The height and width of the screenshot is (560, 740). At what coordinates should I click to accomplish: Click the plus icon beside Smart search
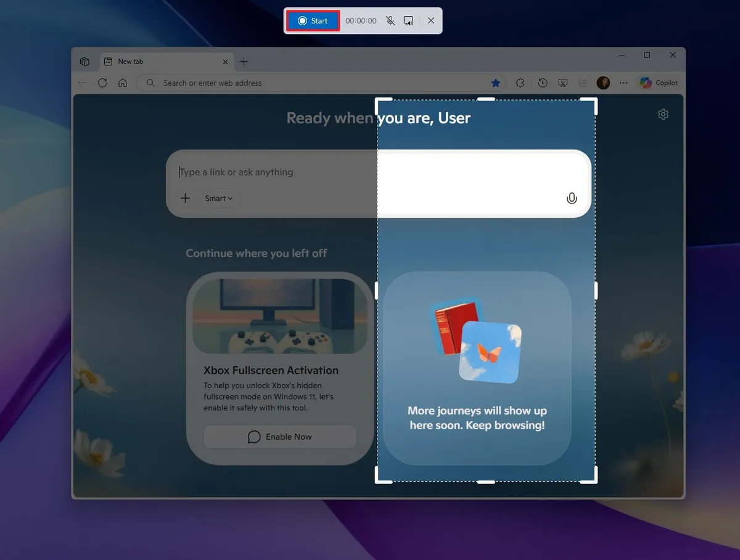pyautogui.click(x=185, y=198)
